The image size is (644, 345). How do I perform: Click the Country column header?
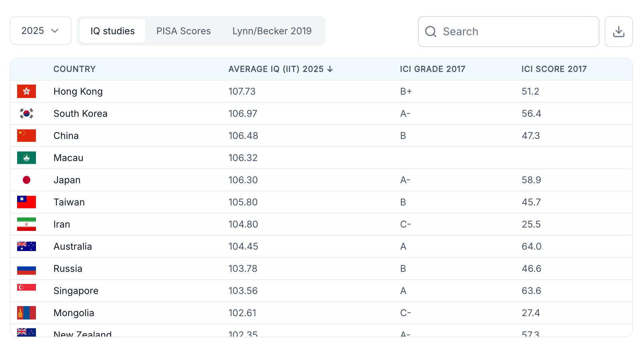point(75,69)
